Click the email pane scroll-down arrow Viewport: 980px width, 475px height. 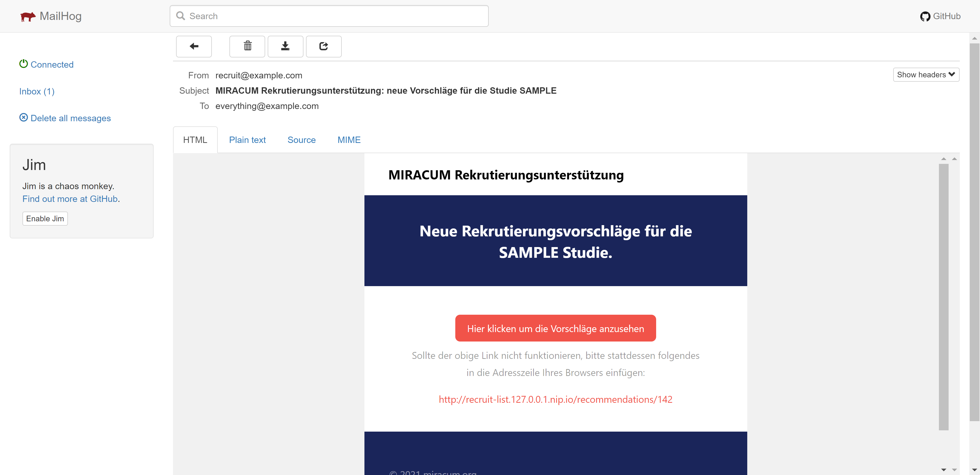944,470
